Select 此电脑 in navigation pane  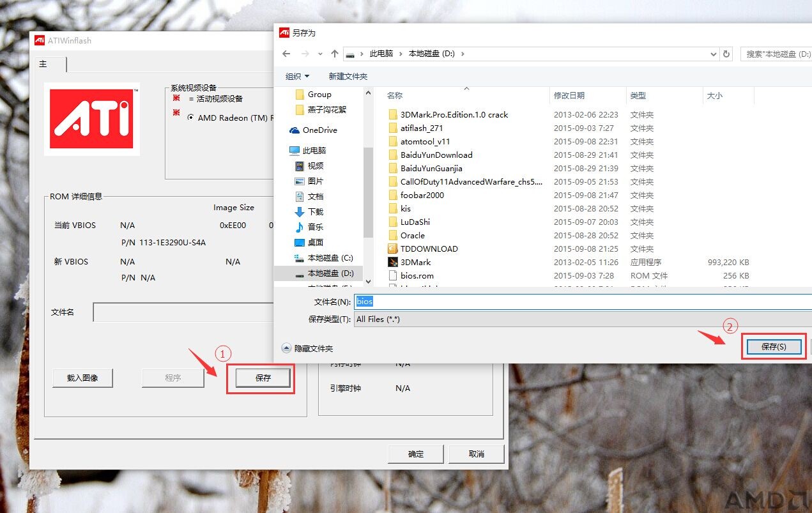[x=307, y=150]
